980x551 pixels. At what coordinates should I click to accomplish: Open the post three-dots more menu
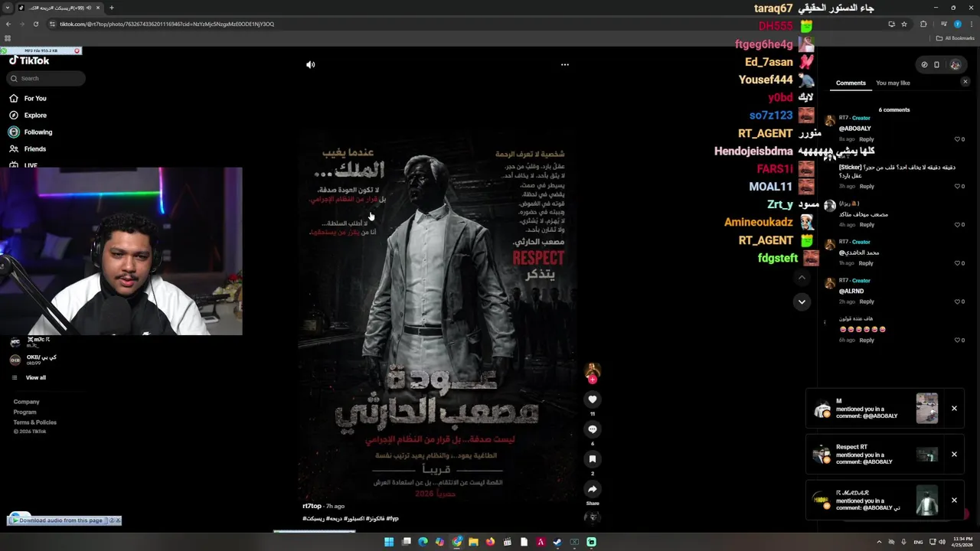(x=565, y=64)
